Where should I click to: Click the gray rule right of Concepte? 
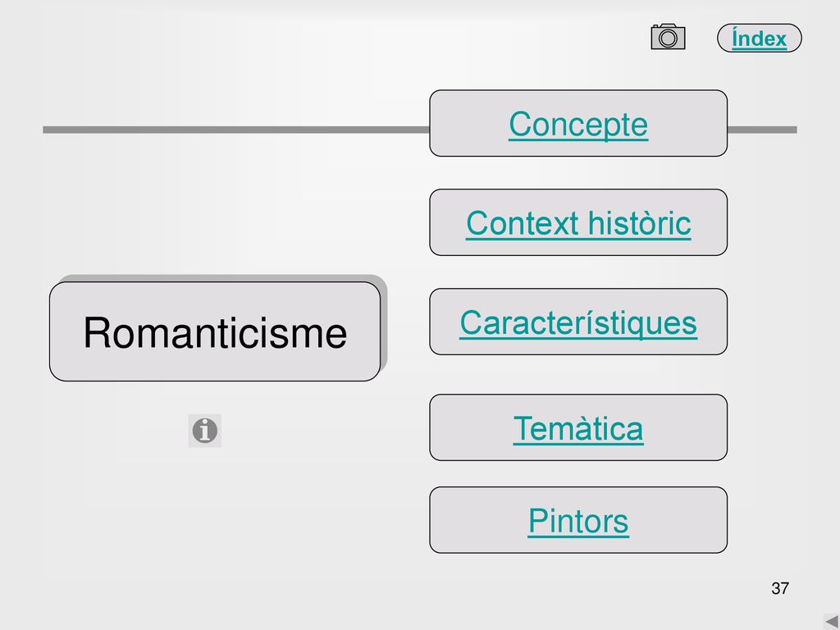click(762, 130)
